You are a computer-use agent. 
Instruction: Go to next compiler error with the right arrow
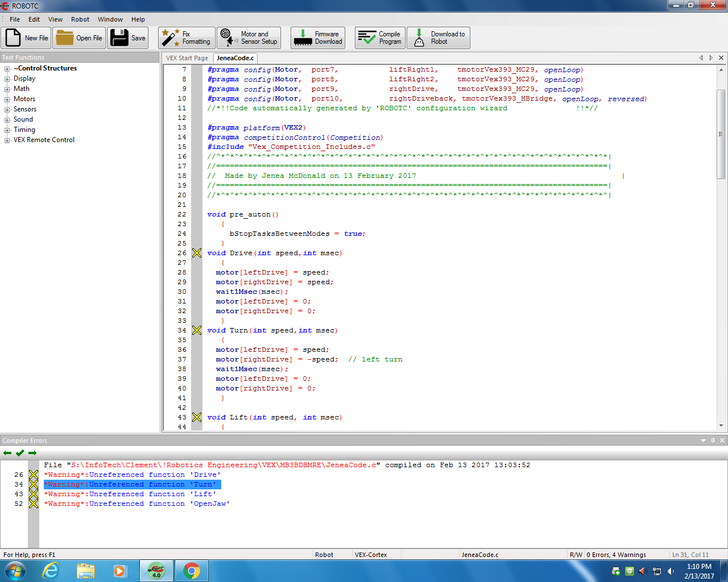click(x=32, y=453)
